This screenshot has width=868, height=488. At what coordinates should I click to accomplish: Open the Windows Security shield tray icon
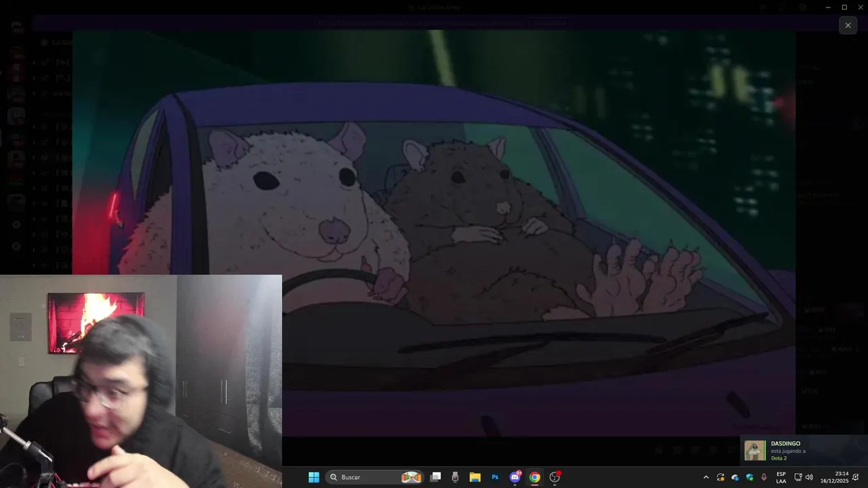pos(749,477)
